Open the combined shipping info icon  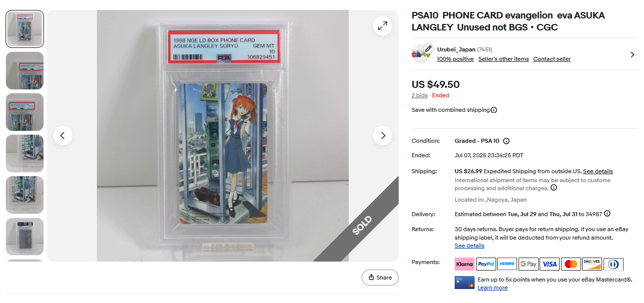click(x=494, y=110)
